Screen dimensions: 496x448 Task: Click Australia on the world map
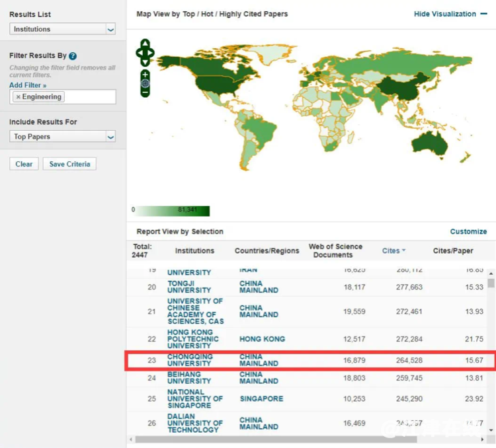(x=429, y=145)
